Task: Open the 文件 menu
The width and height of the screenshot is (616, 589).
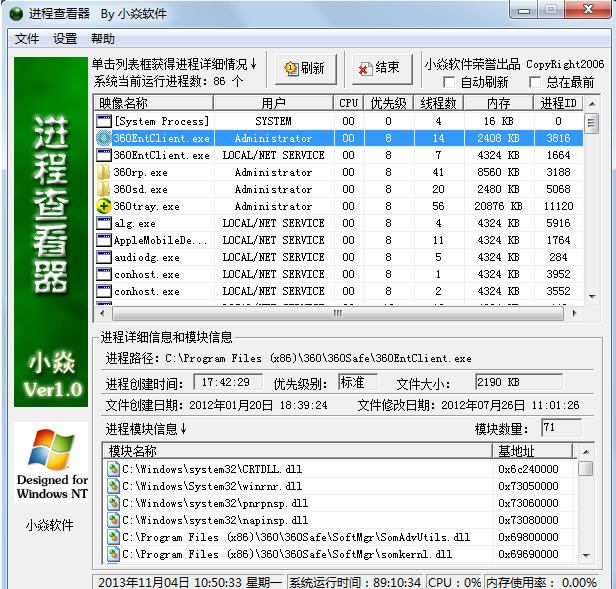Action: 27,39
